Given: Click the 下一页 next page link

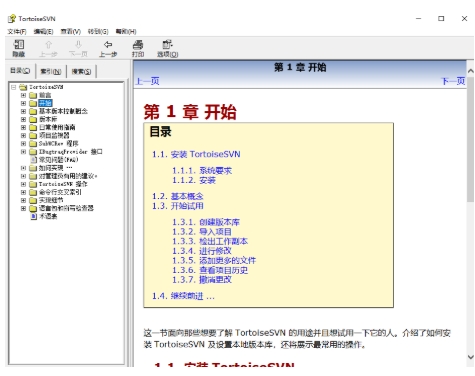Looking at the screenshot, I should pyautogui.click(x=453, y=81).
